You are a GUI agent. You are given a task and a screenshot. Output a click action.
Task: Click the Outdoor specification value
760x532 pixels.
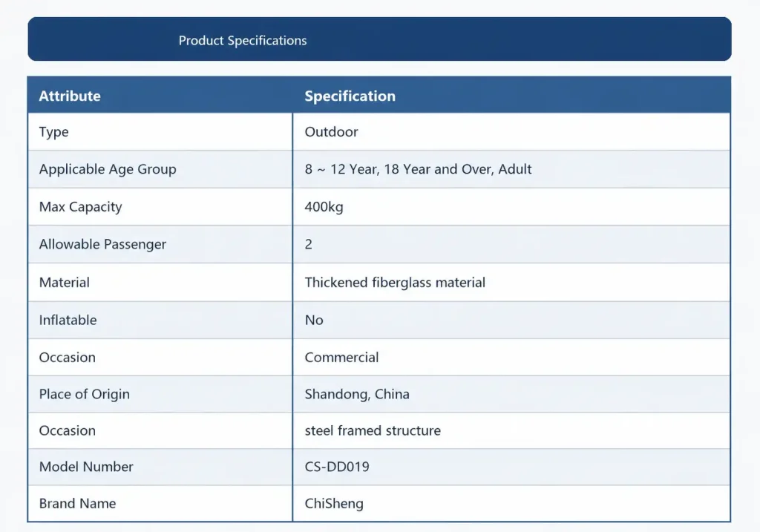click(331, 132)
